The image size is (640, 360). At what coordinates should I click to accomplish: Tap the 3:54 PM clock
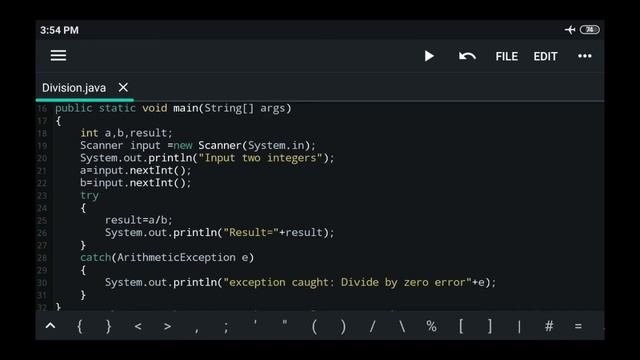pyautogui.click(x=59, y=30)
